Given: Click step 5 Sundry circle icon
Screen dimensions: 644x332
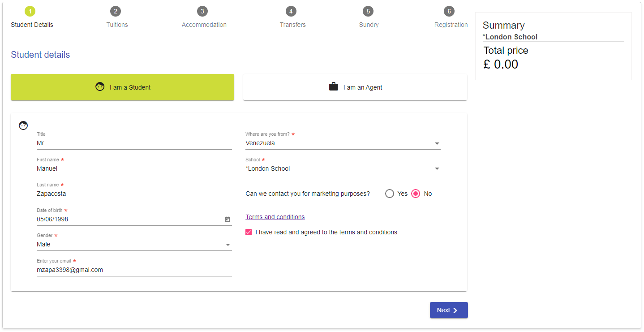Looking at the screenshot, I should click(368, 11).
